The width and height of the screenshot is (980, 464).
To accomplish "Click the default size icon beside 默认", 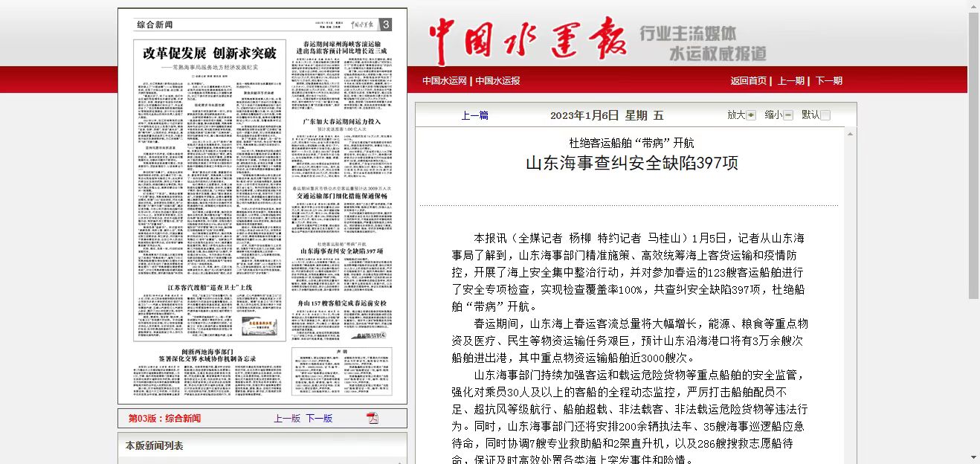I will (x=825, y=115).
